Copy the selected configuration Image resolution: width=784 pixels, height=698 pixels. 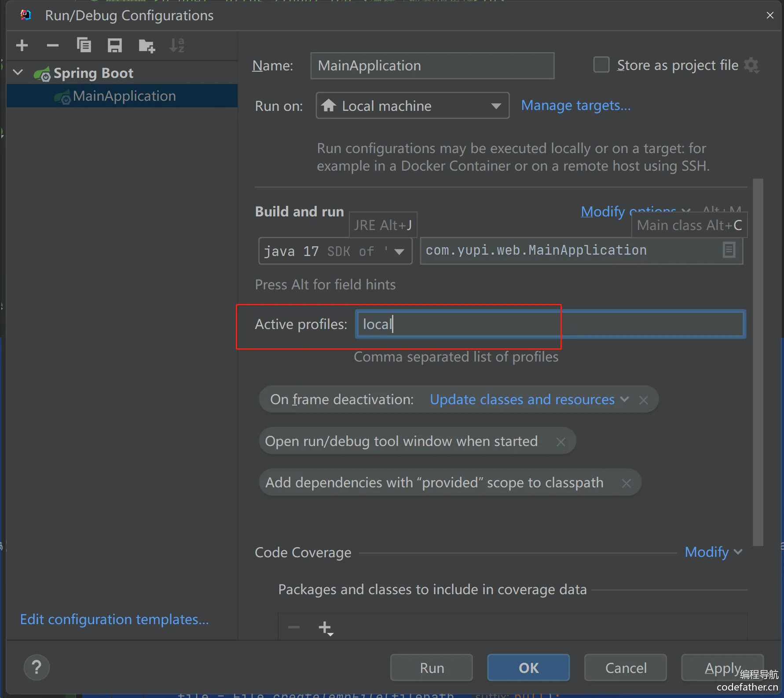point(84,45)
